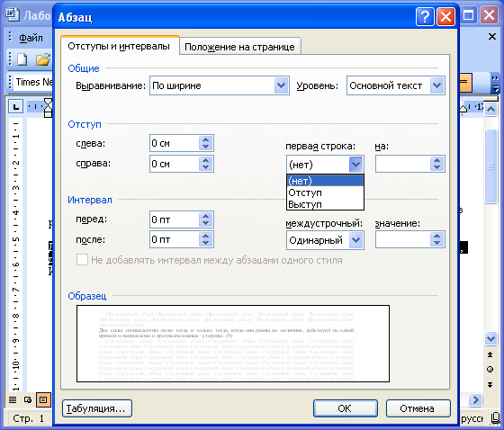This screenshot has width=504, height=430.
Task: Click the Word vertical scrollbar thumb
Action: [490, 166]
